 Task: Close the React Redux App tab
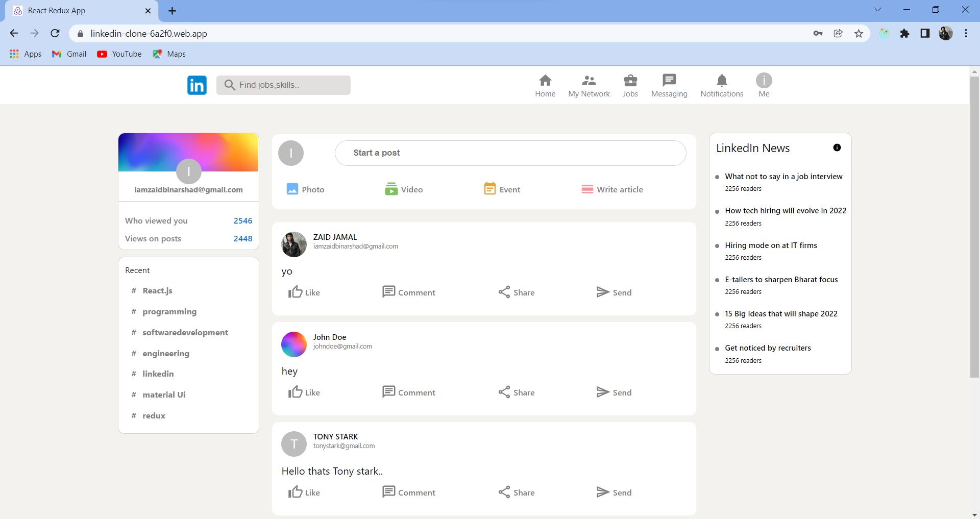click(148, 11)
